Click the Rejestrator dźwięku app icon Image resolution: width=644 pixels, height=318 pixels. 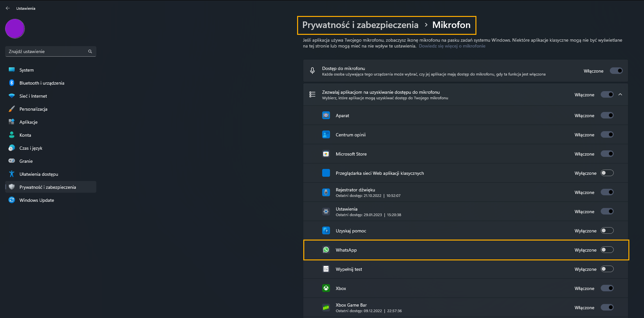click(326, 192)
